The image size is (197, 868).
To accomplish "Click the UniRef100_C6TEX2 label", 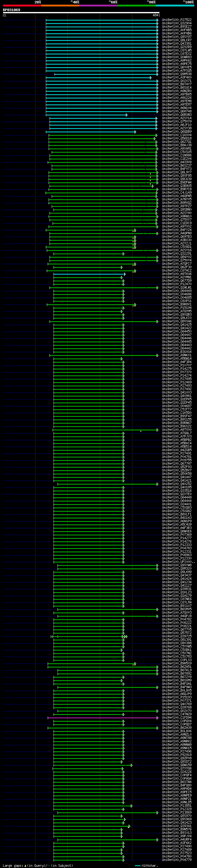I will [x=176, y=54].
